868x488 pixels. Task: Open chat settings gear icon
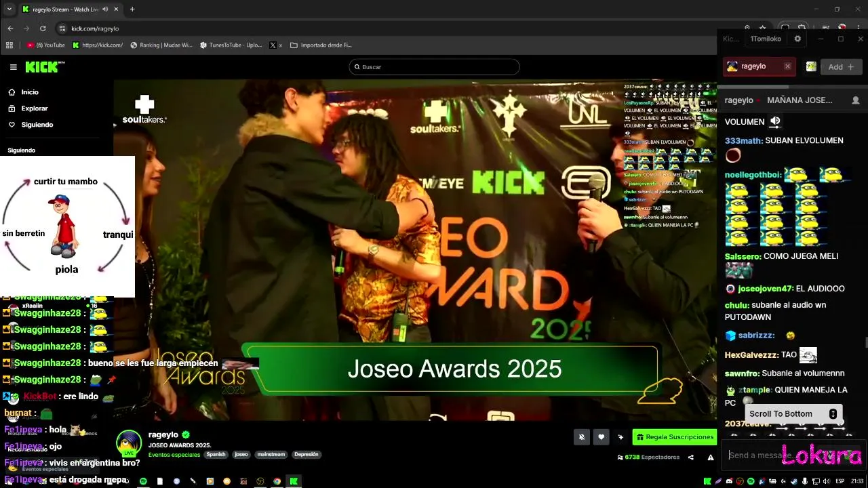[797, 39]
